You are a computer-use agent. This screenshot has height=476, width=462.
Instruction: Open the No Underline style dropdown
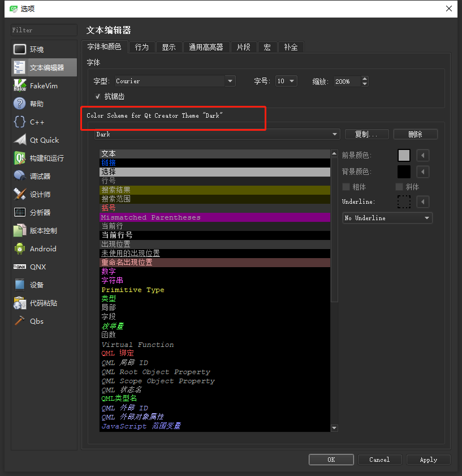(387, 217)
